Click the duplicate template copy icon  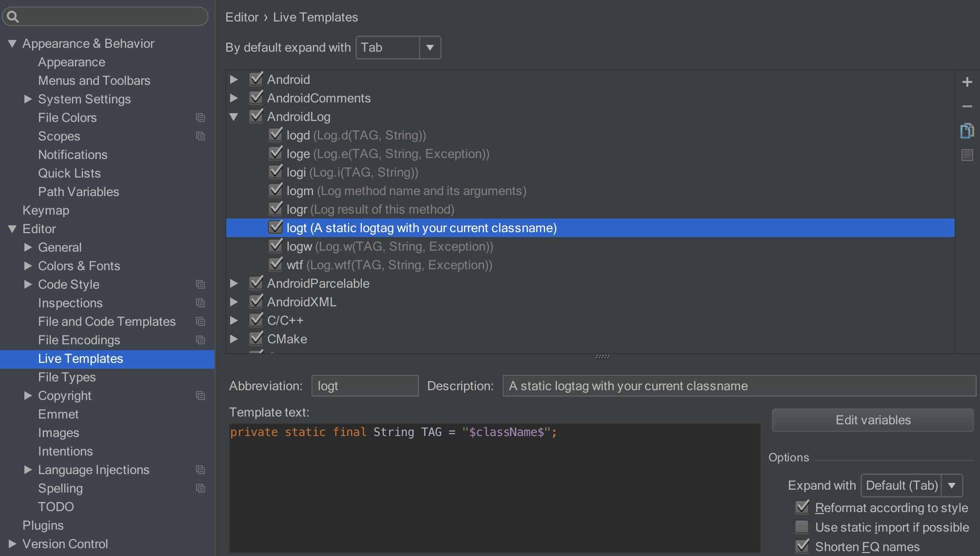point(967,131)
